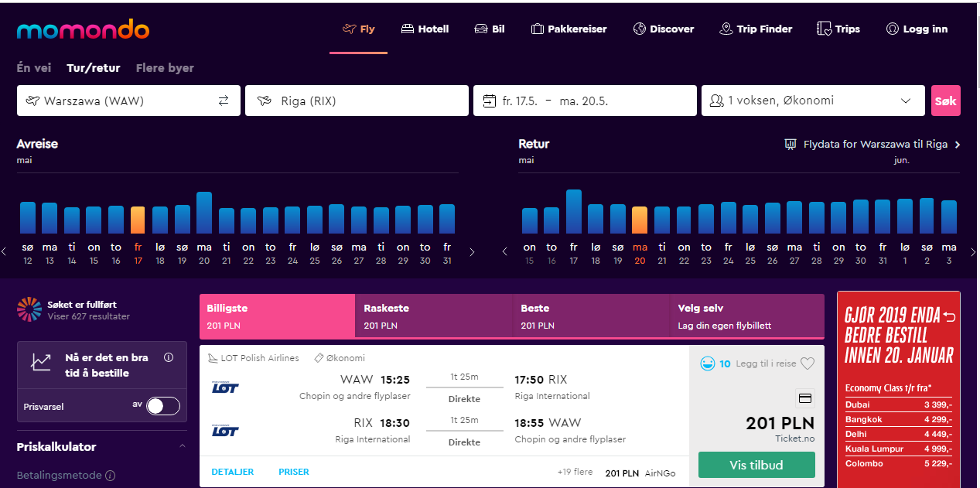980x488 pixels.
Task: Click the Warszawa (WAW) origin field
Action: tap(128, 101)
